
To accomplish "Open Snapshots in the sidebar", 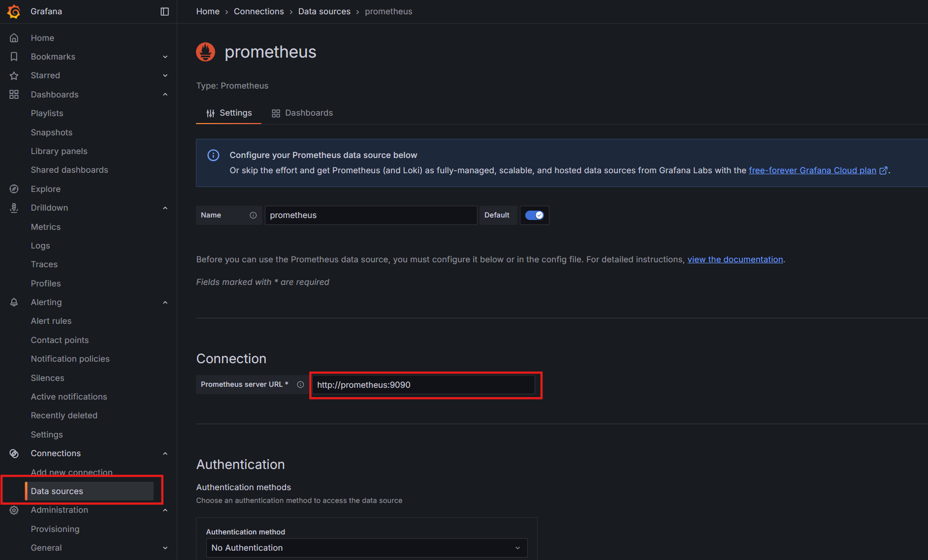I will tap(52, 132).
